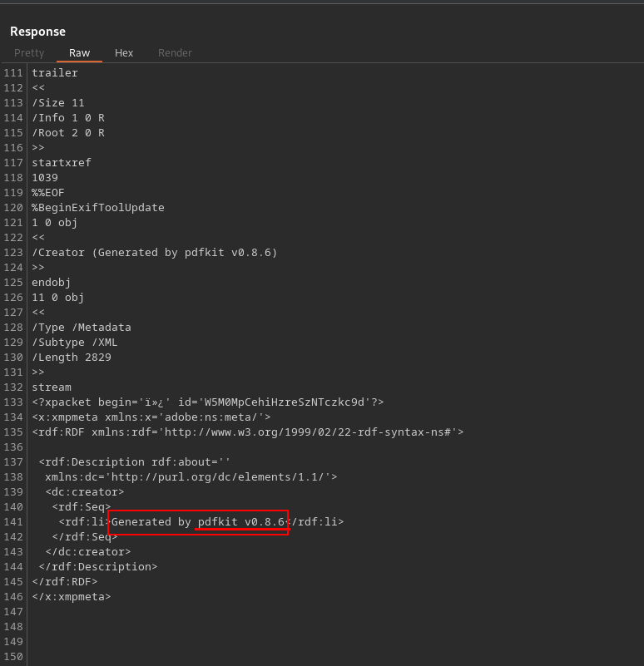Click the startxref line

pyautogui.click(x=62, y=163)
